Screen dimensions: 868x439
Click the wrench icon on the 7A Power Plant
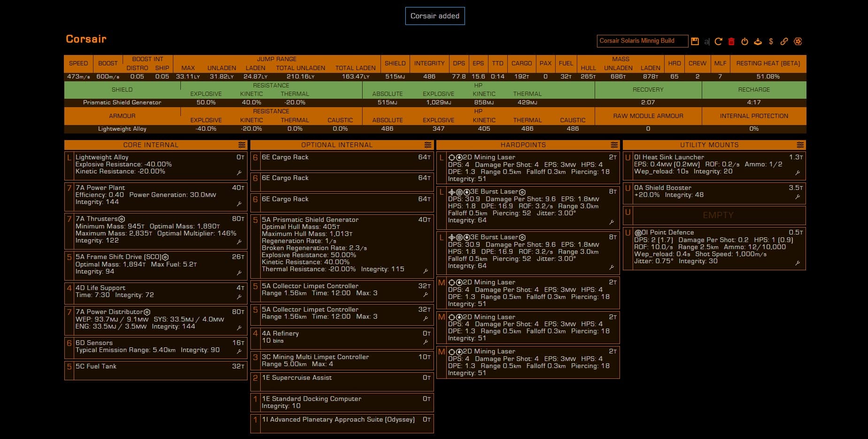pyautogui.click(x=239, y=204)
